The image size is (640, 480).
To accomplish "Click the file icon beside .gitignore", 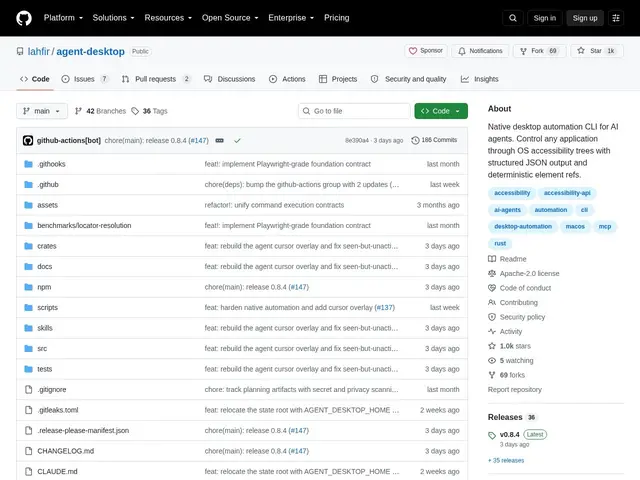I will 28,389.
